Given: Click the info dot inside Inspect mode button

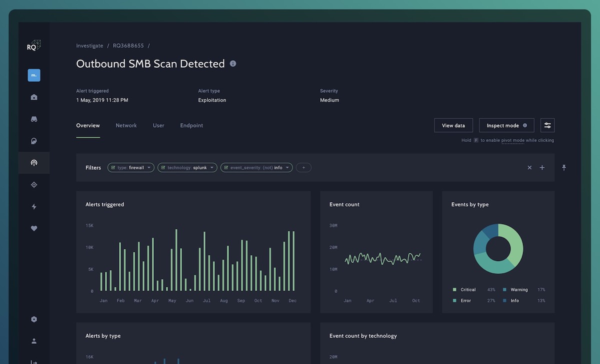Looking at the screenshot, I should click(x=525, y=125).
